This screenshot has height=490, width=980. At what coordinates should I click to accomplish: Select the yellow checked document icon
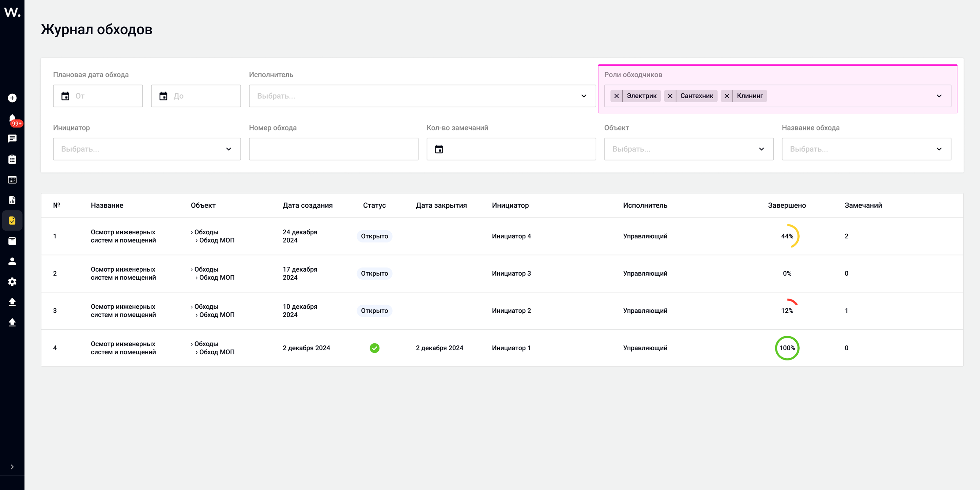pyautogui.click(x=12, y=221)
